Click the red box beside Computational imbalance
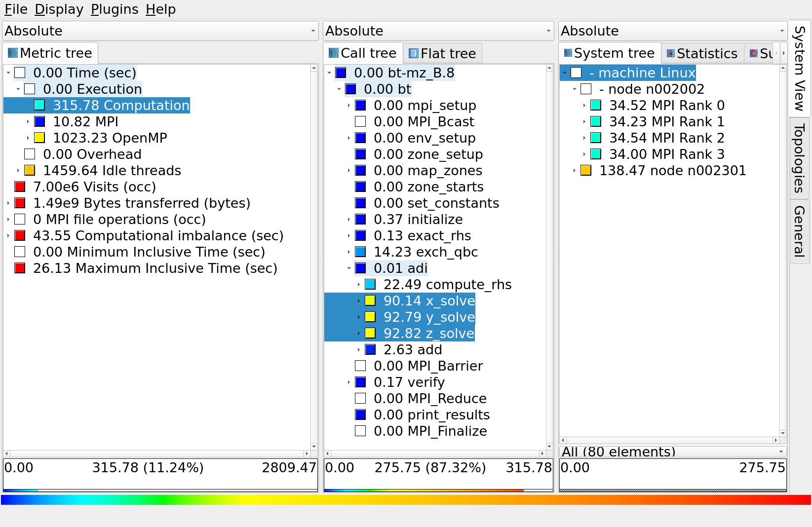Image resolution: width=812 pixels, height=527 pixels. pyautogui.click(x=20, y=235)
